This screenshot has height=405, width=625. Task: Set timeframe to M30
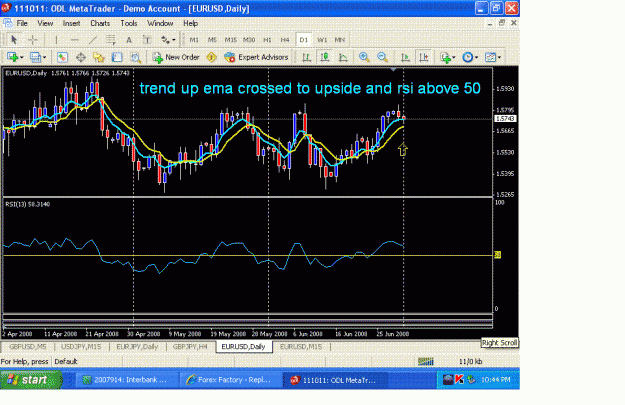[x=249, y=39]
